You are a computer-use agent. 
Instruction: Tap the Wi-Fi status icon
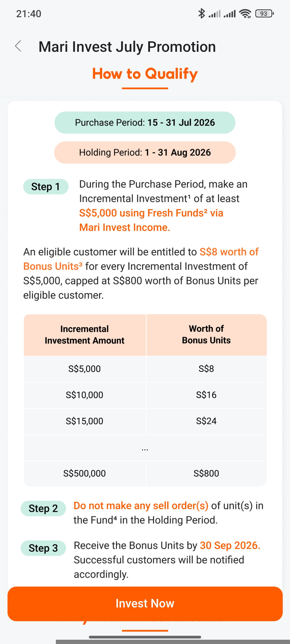point(245,13)
